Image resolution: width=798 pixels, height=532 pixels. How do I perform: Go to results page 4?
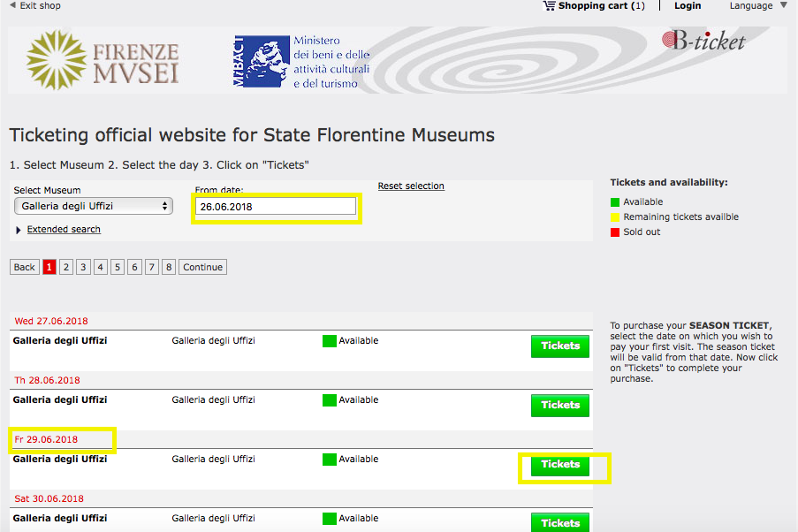point(101,267)
